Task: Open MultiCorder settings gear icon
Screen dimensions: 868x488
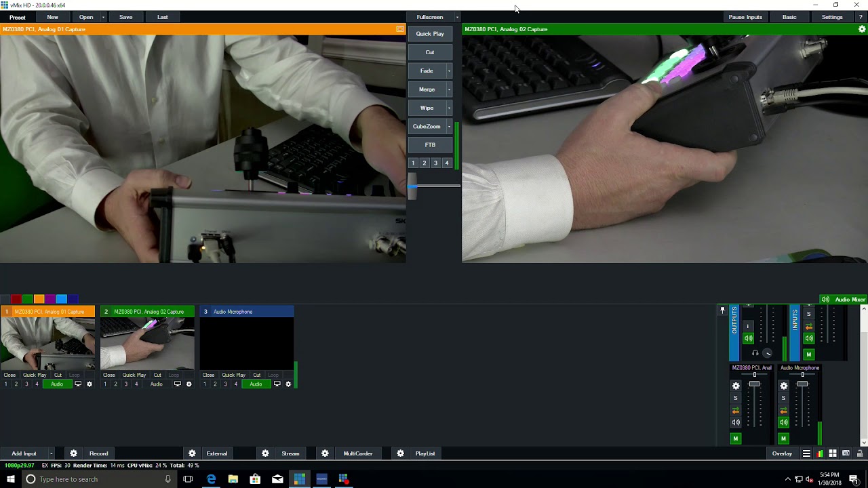Action: [x=325, y=453]
